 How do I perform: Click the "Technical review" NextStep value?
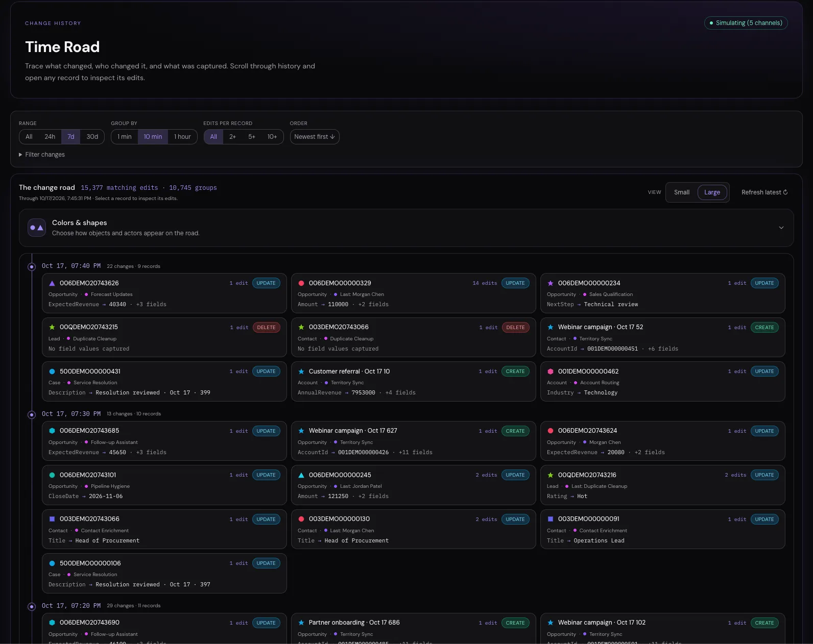pyautogui.click(x=611, y=305)
